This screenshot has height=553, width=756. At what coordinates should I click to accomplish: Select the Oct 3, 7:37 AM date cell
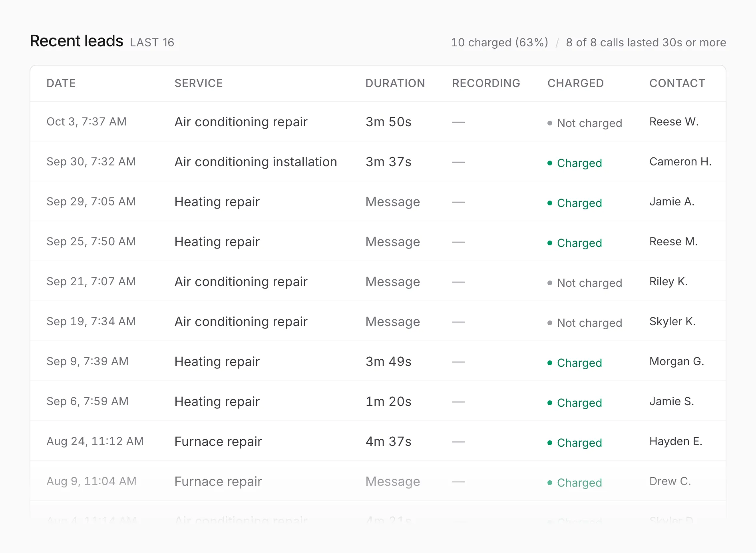pyautogui.click(x=86, y=121)
